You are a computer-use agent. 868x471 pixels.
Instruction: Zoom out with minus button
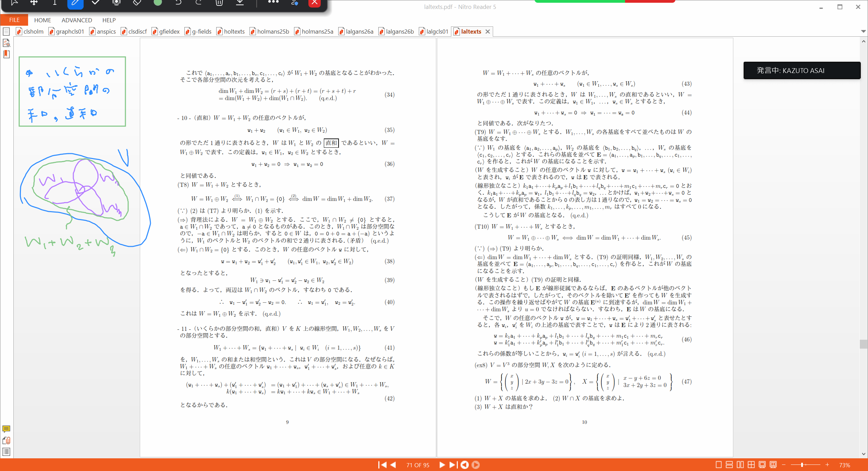click(783, 465)
